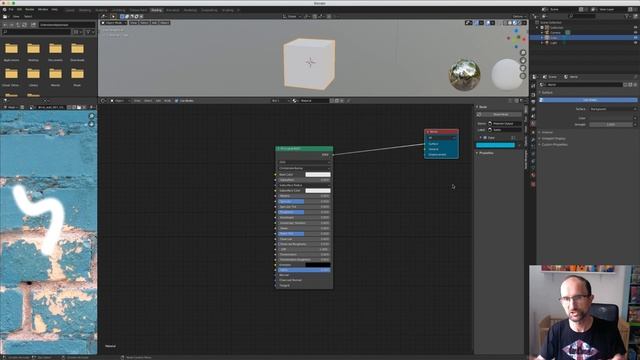Open the Surface Background shader dropdown
640x360 pixels.
[612, 109]
